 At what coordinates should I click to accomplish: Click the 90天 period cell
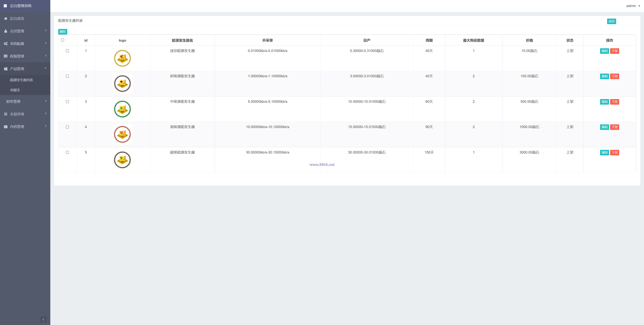[x=429, y=127]
